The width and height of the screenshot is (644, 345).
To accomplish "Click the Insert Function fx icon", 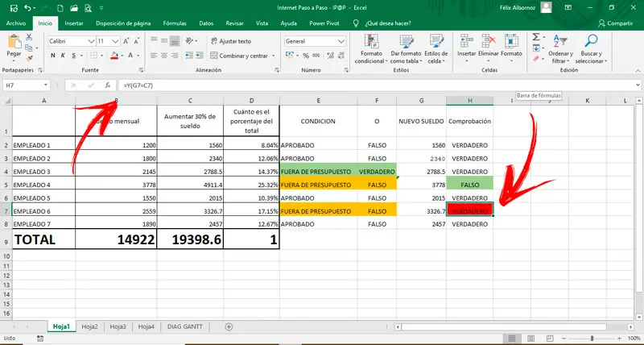I will pos(106,85).
